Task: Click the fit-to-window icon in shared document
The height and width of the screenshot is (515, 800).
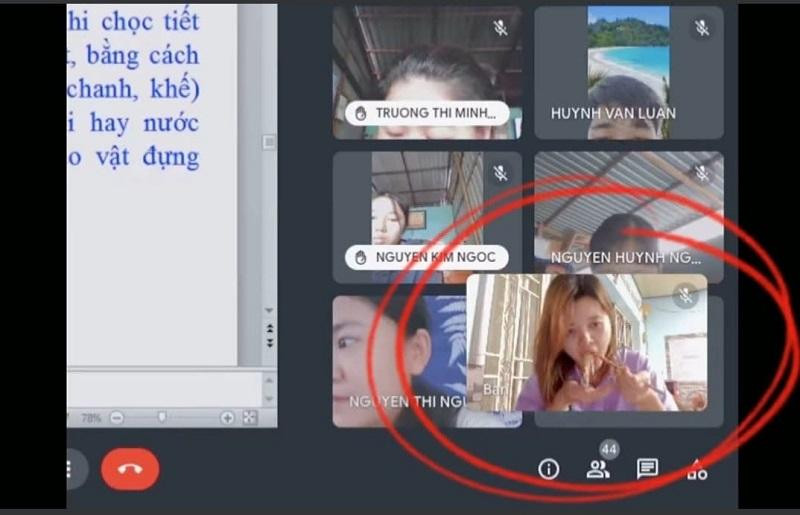Action: pos(250,418)
